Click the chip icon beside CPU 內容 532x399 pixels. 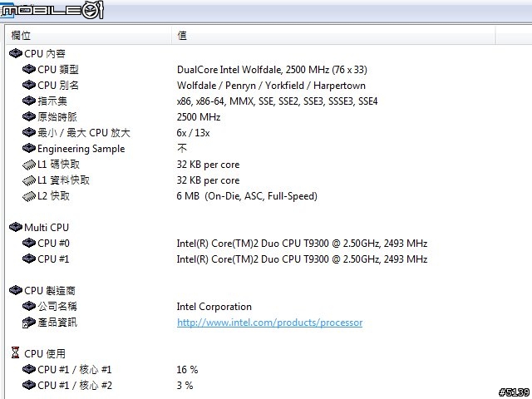tap(16, 53)
